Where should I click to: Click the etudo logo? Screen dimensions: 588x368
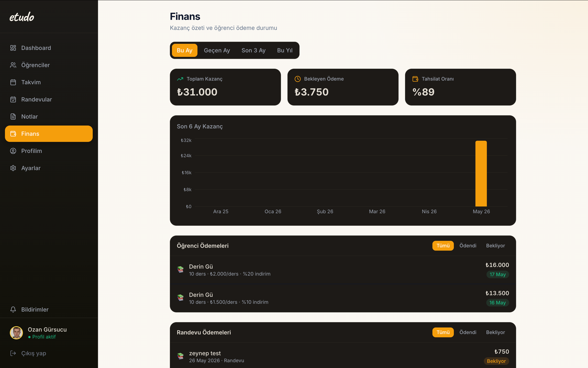pos(22,17)
